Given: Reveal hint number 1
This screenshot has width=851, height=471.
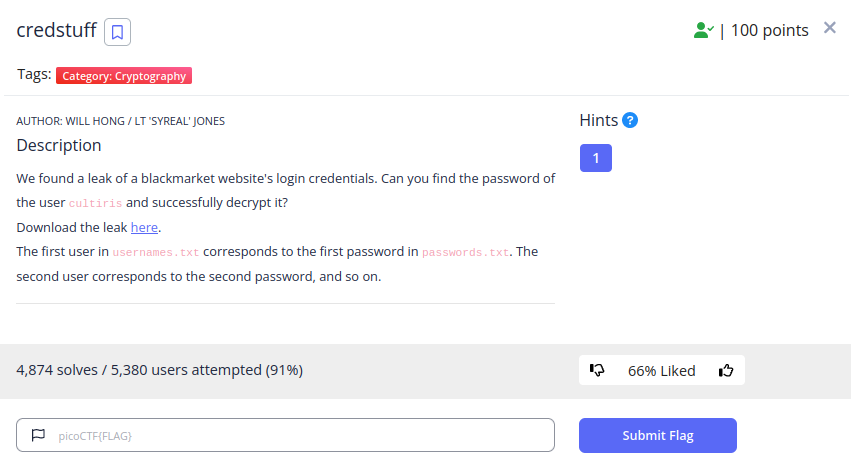Looking at the screenshot, I should pyautogui.click(x=595, y=158).
